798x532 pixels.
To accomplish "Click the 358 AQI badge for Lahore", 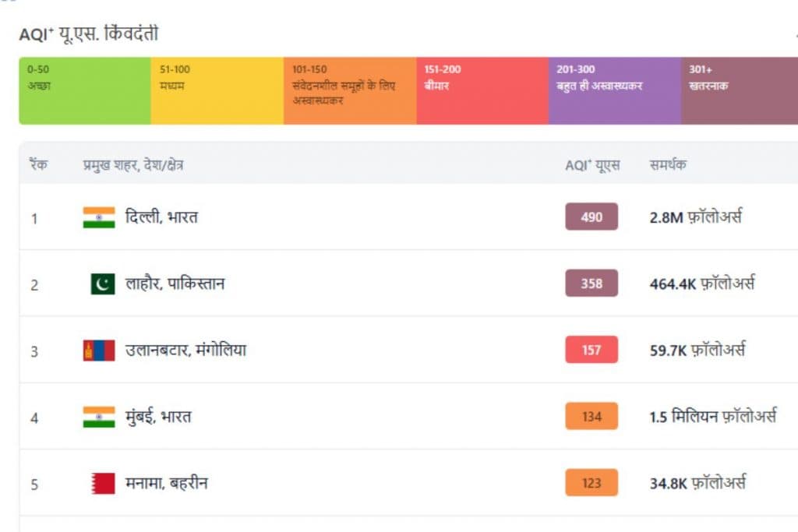I will [x=591, y=284].
